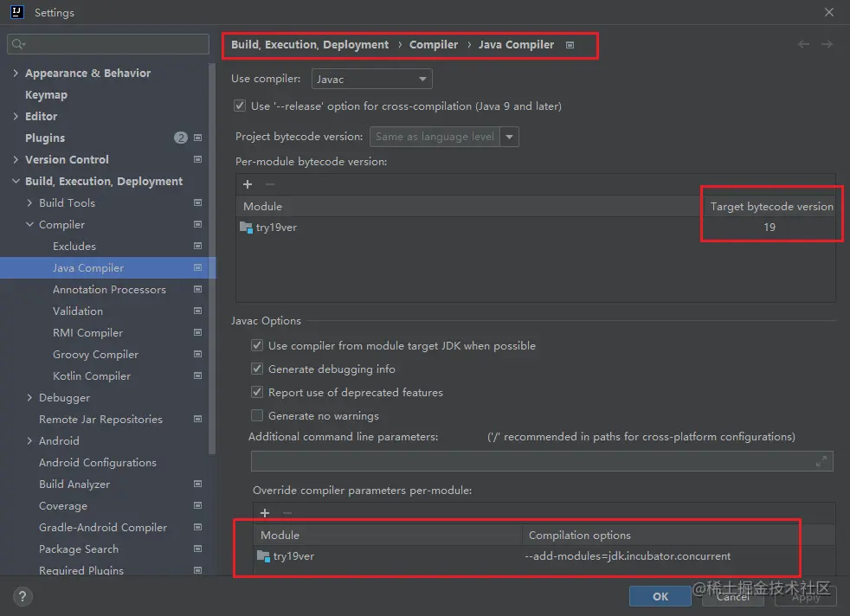850x616 pixels.
Task: Select Android Configurations in the tree
Action: coord(98,463)
